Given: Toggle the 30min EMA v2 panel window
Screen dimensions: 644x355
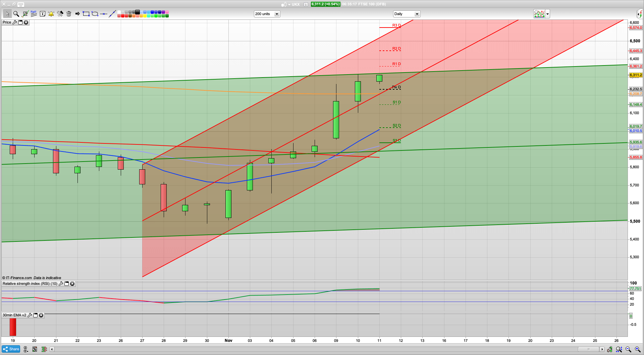Looking at the screenshot, I should (x=36, y=315).
